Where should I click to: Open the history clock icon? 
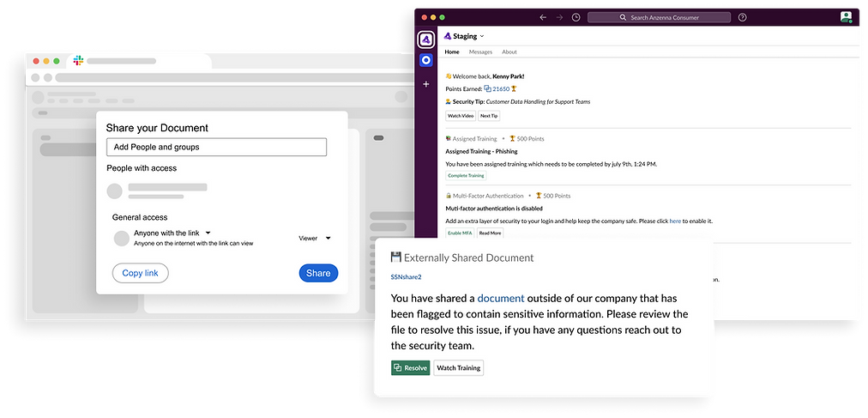(576, 17)
